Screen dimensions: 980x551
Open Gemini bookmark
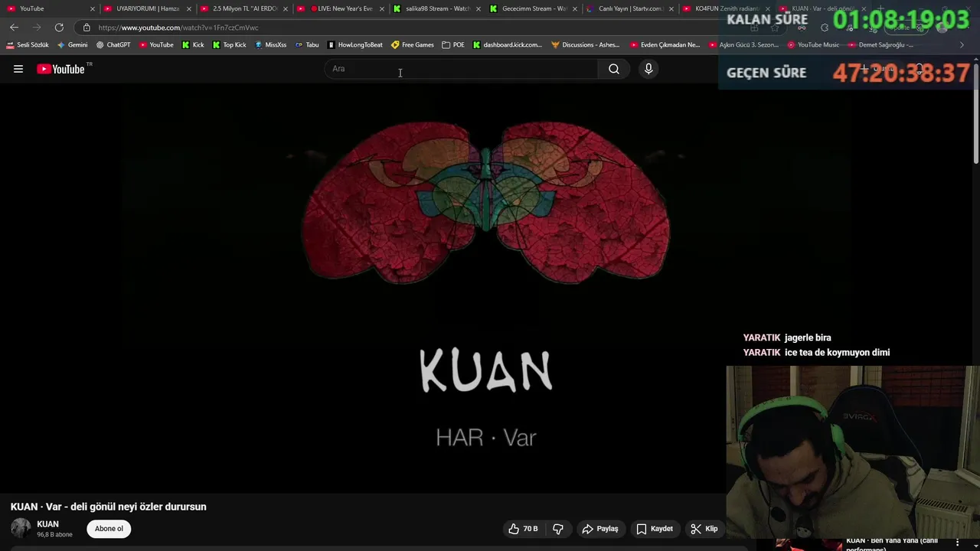click(73, 45)
